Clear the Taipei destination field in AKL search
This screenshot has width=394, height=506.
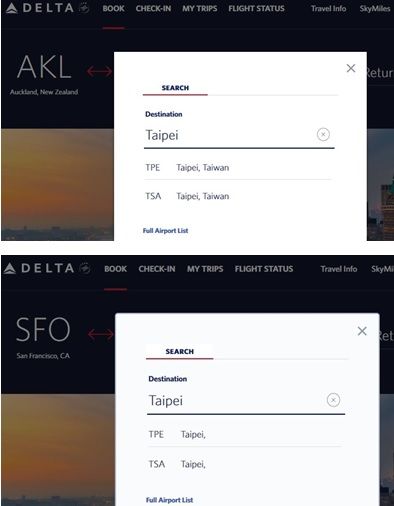[323, 135]
